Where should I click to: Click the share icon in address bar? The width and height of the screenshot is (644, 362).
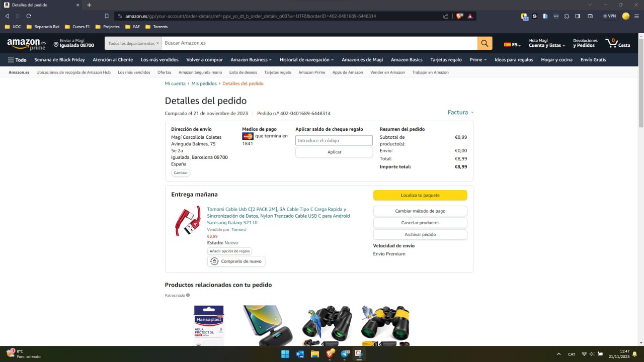click(x=446, y=16)
